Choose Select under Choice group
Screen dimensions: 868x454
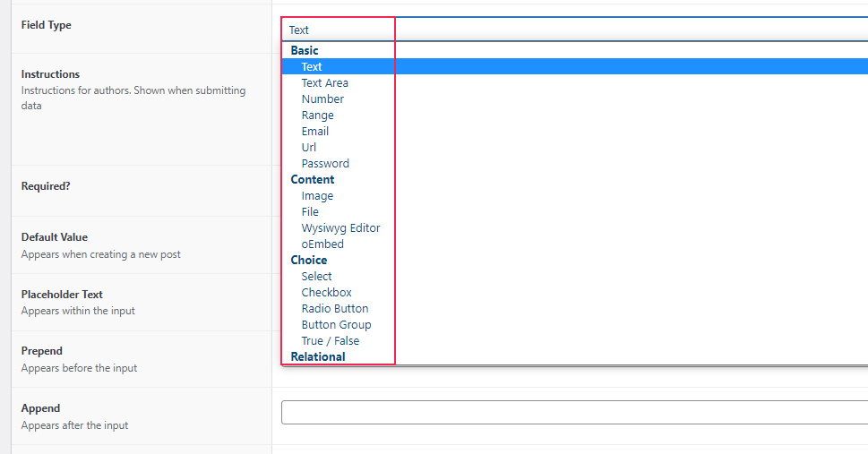click(316, 276)
